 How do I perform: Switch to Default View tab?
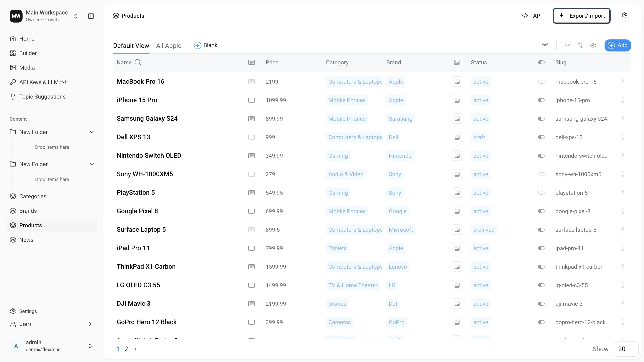(x=131, y=46)
